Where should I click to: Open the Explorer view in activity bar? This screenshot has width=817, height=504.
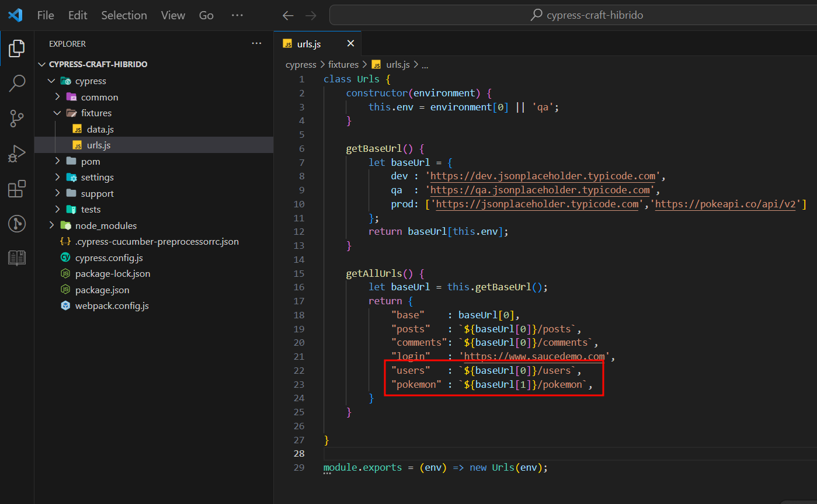[17, 48]
